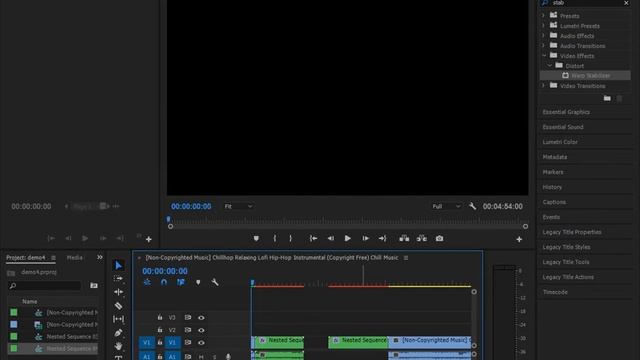Expand the Audio Transitions folder
640x360 pixels.
543,46
